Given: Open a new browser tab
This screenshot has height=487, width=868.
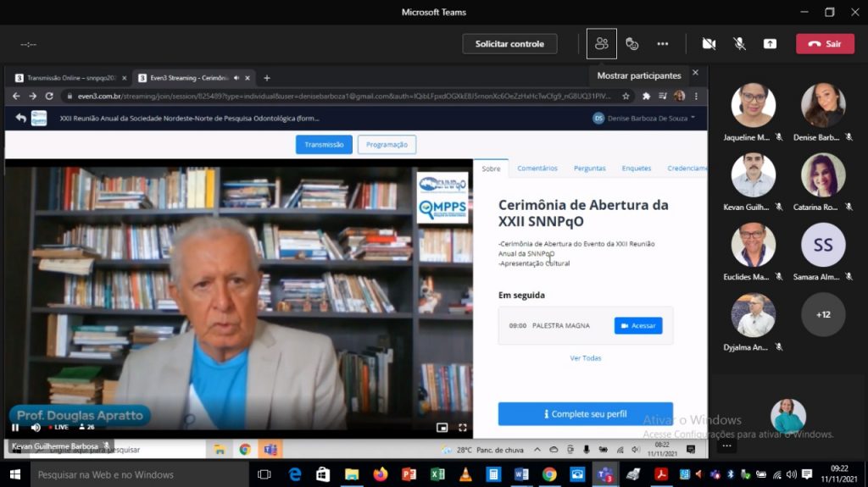Looking at the screenshot, I should [x=267, y=78].
